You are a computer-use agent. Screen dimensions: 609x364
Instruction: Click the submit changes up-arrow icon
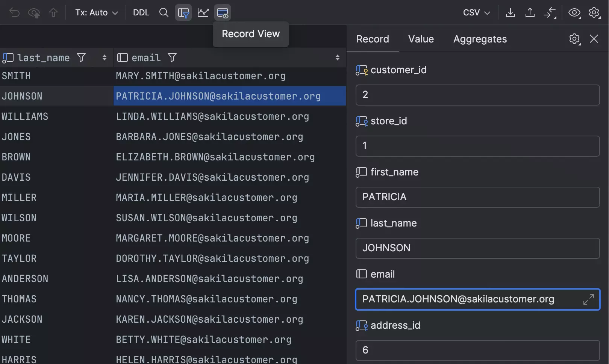point(53,13)
